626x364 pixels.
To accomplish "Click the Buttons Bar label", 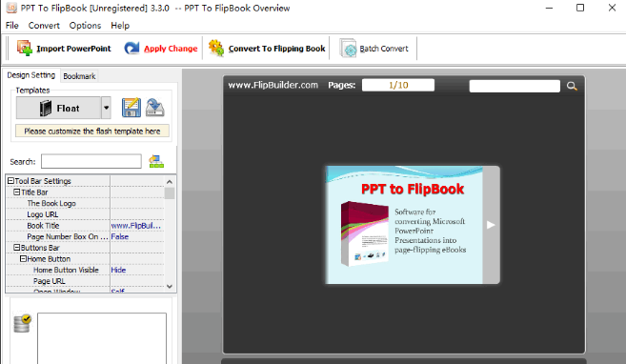I will 40,248.
